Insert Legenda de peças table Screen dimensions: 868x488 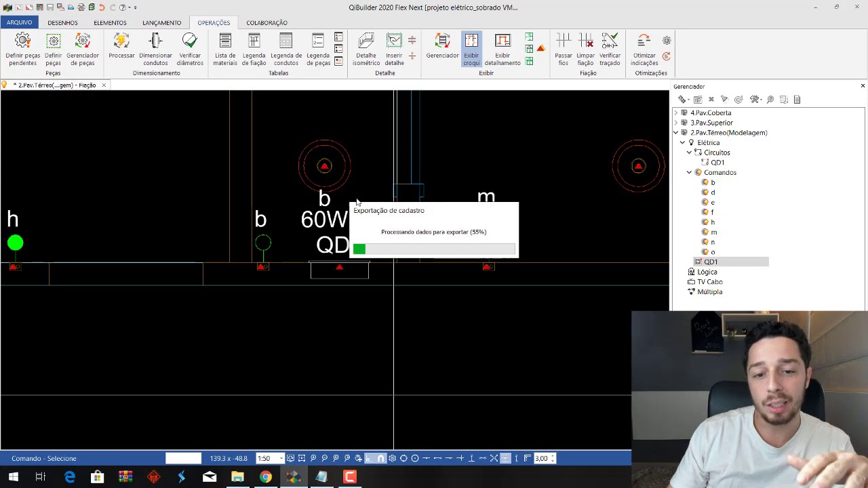click(x=318, y=50)
